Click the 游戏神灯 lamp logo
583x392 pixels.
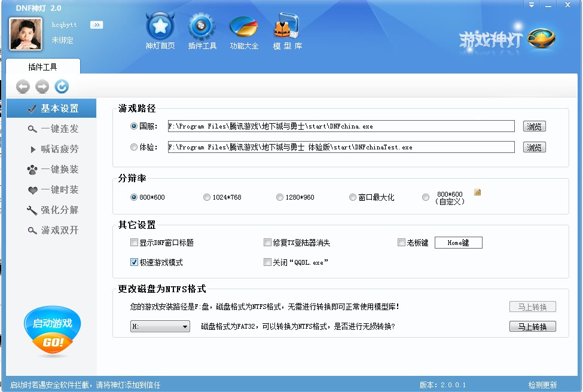507,39
